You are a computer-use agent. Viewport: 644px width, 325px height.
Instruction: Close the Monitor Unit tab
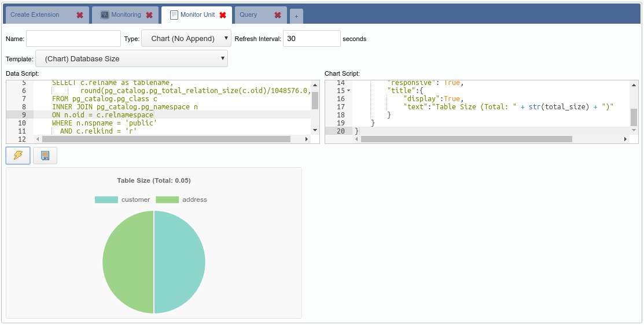coord(223,15)
